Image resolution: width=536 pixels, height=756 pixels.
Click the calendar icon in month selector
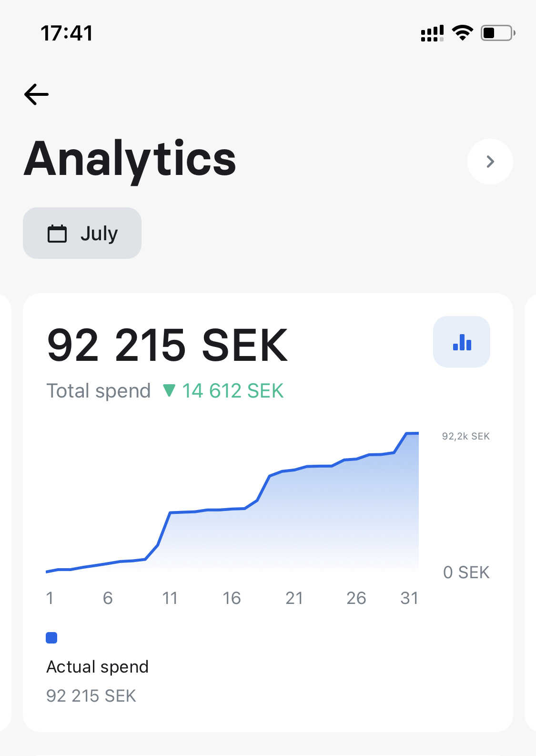[x=57, y=234]
